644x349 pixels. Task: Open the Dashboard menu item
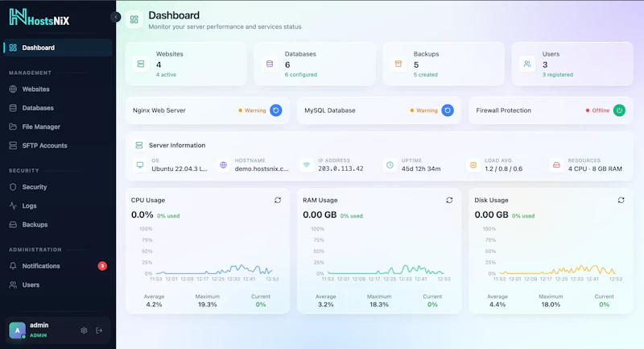coord(57,48)
